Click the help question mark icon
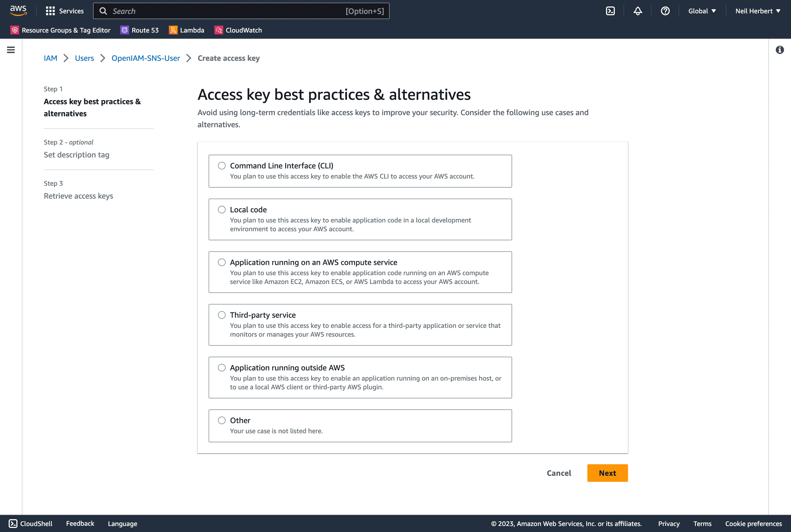The image size is (791, 532). [x=665, y=11]
